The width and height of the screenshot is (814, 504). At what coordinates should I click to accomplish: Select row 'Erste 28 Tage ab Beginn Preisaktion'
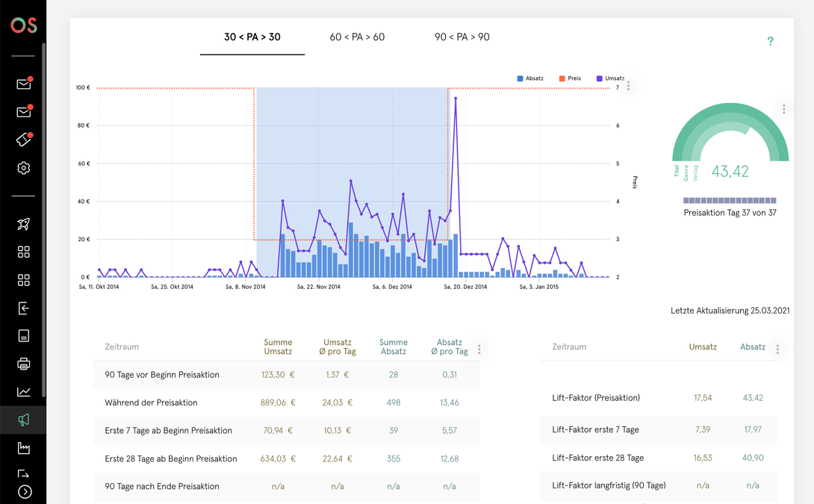pos(287,458)
